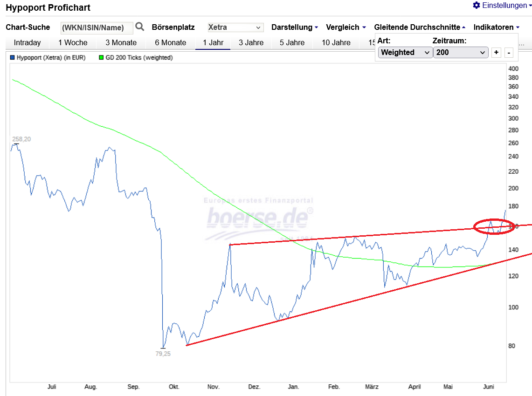Click the search magnifier icon
The height and width of the screenshot is (396, 532).
pyautogui.click(x=139, y=27)
